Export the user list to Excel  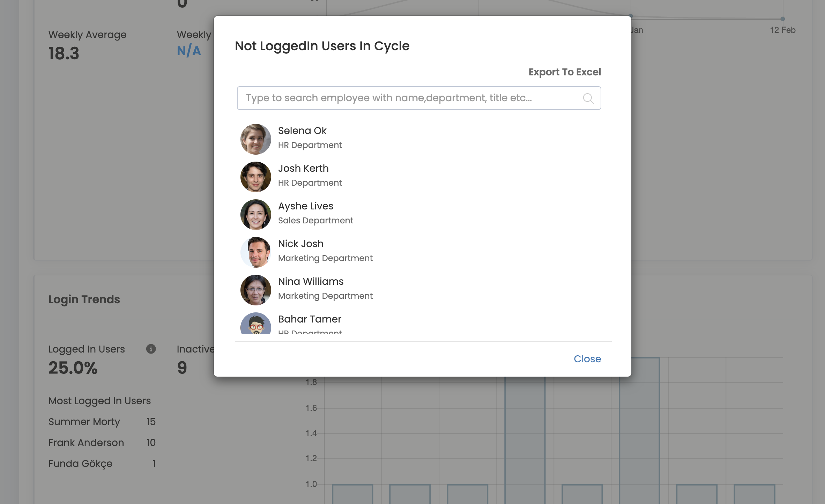point(564,72)
